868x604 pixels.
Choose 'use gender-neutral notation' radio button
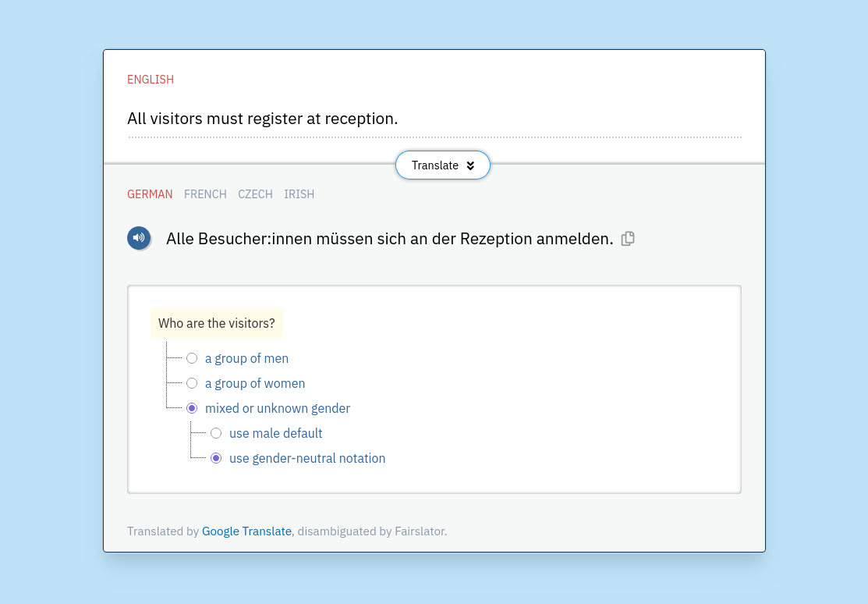pos(216,458)
